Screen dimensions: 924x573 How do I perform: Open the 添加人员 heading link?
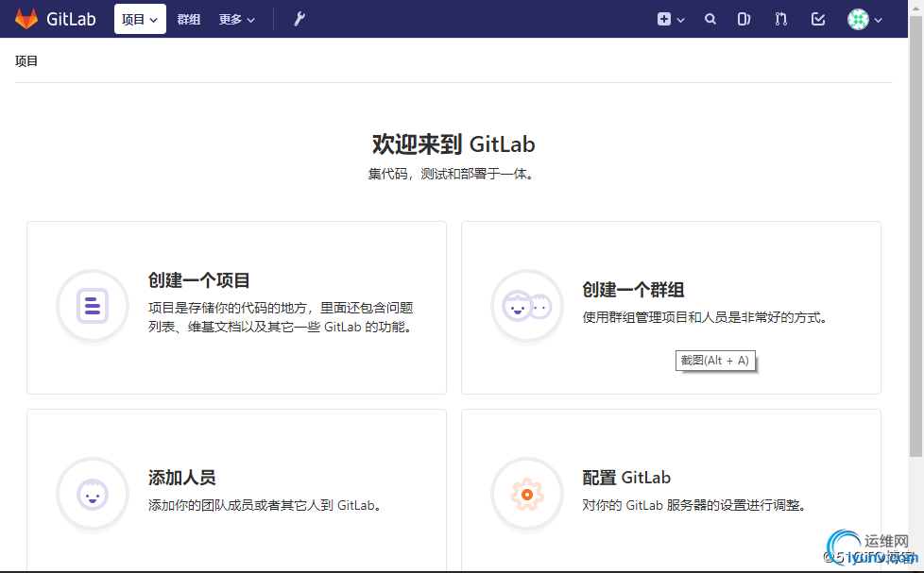[x=182, y=478]
